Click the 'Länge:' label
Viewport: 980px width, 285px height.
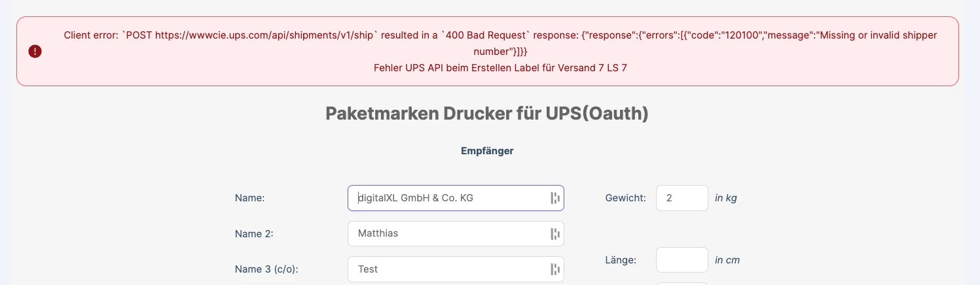click(x=621, y=260)
